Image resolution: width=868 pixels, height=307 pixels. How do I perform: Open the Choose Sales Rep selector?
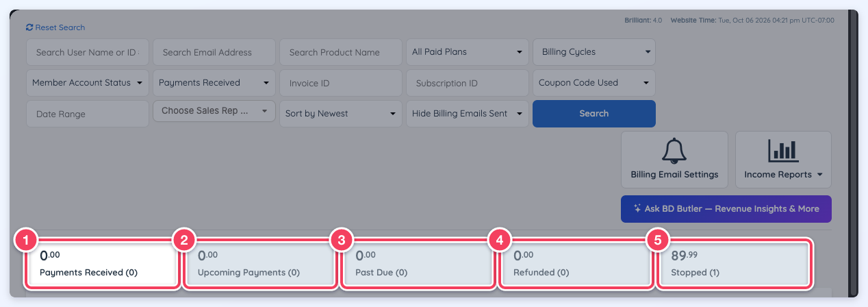214,111
